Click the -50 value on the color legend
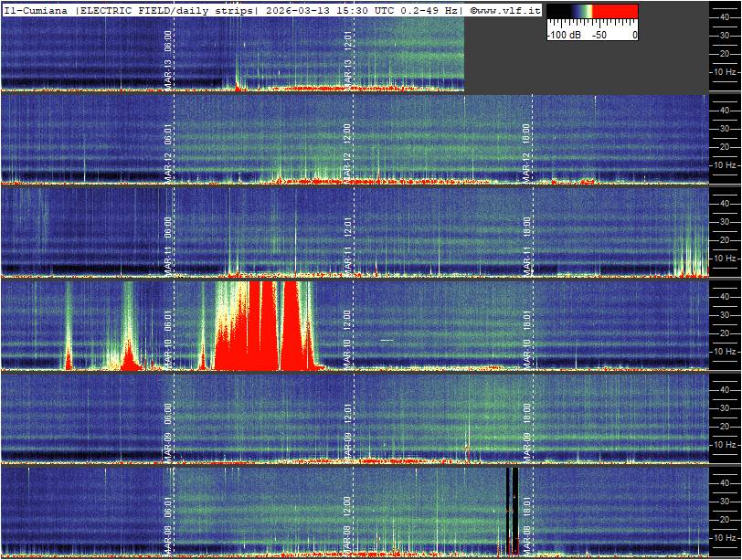Screen dimensions: 742x560 pos(599,34)
